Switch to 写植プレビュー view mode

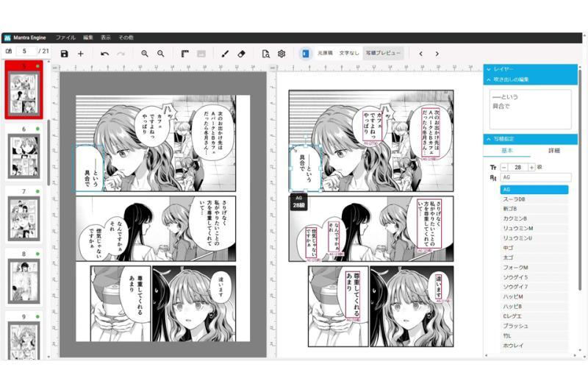pos(383,53)
